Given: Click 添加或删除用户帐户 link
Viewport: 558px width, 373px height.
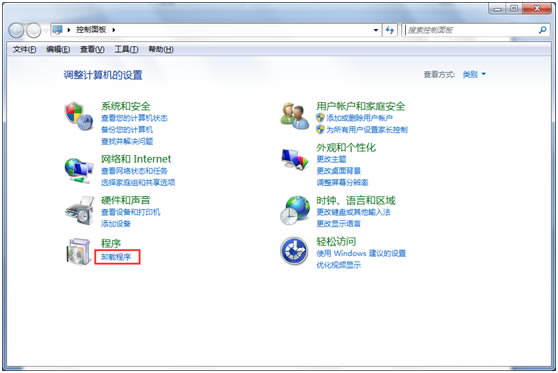Looking at the screenshot, I should [x=359, y=118].
